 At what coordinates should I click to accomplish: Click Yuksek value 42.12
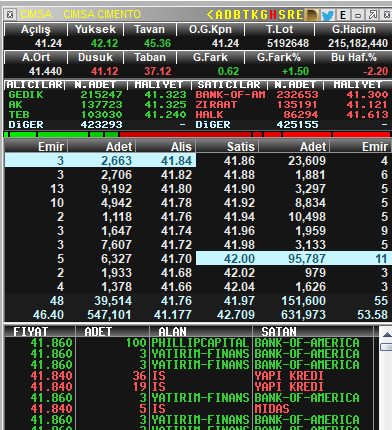(104, 43)
